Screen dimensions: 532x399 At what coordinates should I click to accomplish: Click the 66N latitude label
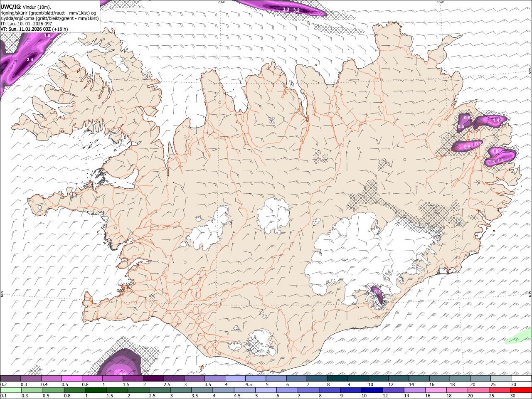click(530, 71)
